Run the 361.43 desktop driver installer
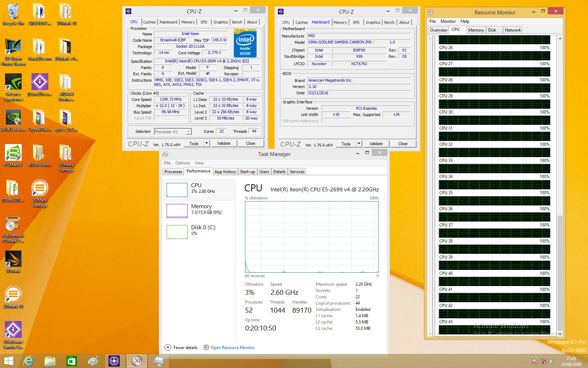Viewport: 588px width, 368px height. tap(13, 120)
